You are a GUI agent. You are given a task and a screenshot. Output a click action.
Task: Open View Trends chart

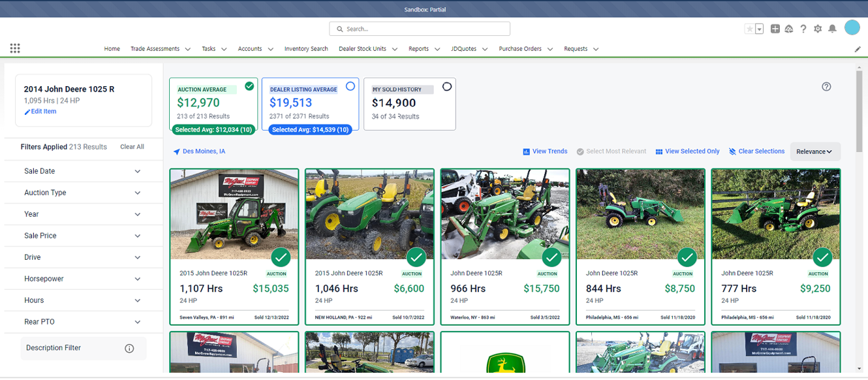(545, 151)
